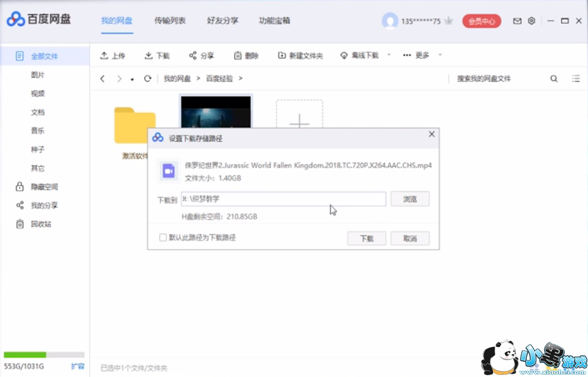Select the 激活软件 folder

(x=134, y=125)
